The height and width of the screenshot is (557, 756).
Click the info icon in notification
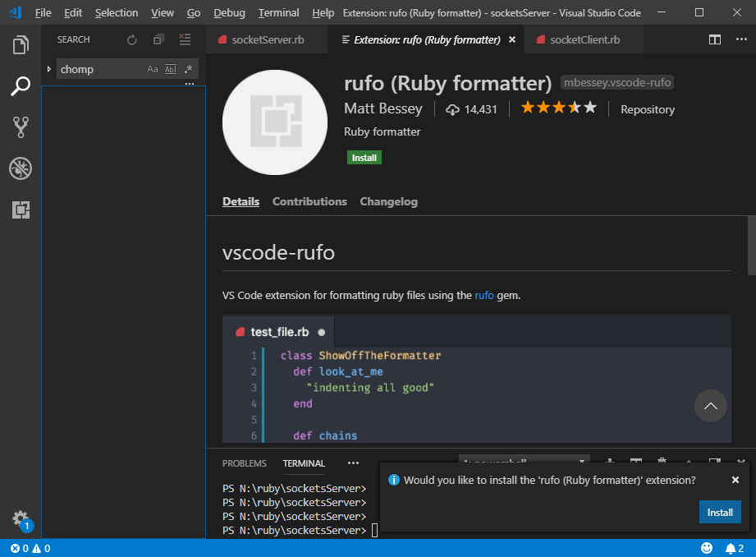[394, 480]
